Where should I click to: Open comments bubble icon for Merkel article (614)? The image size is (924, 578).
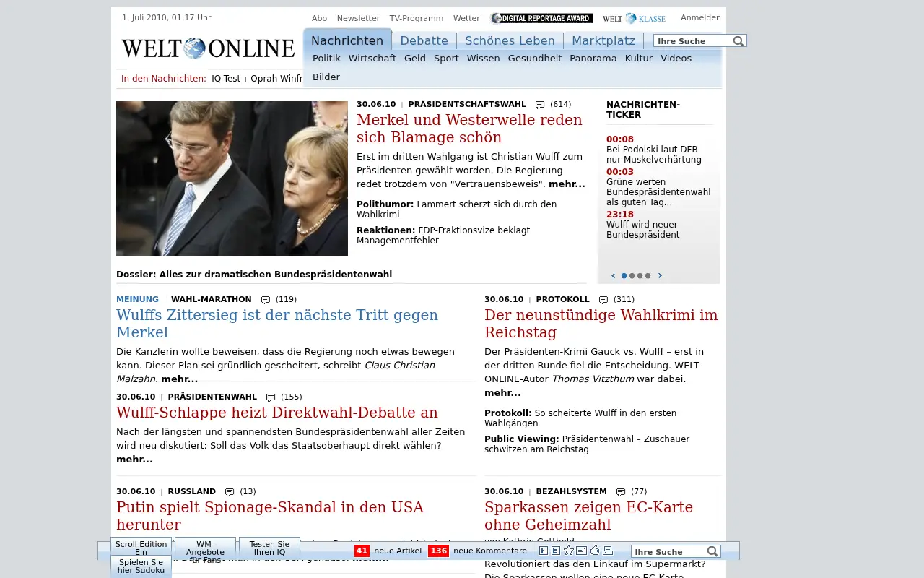pyautogui.click(x=540, y=105)
